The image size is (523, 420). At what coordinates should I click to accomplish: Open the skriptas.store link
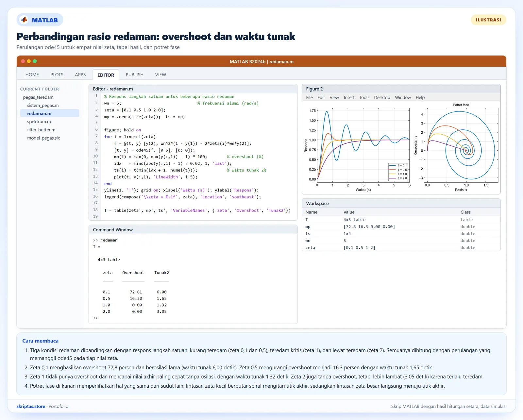pyautogui.click(x=31, y=406)
